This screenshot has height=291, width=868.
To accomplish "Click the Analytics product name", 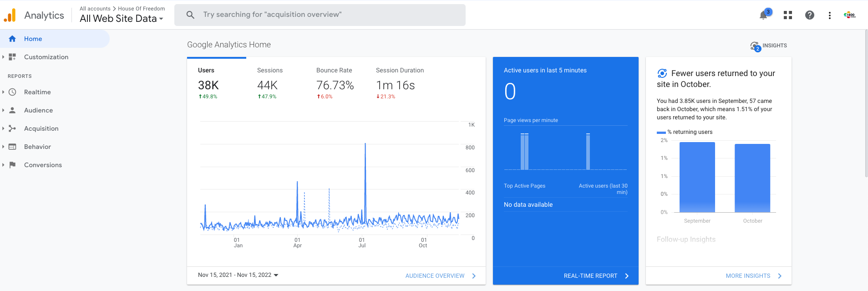I will coord(44,15).
